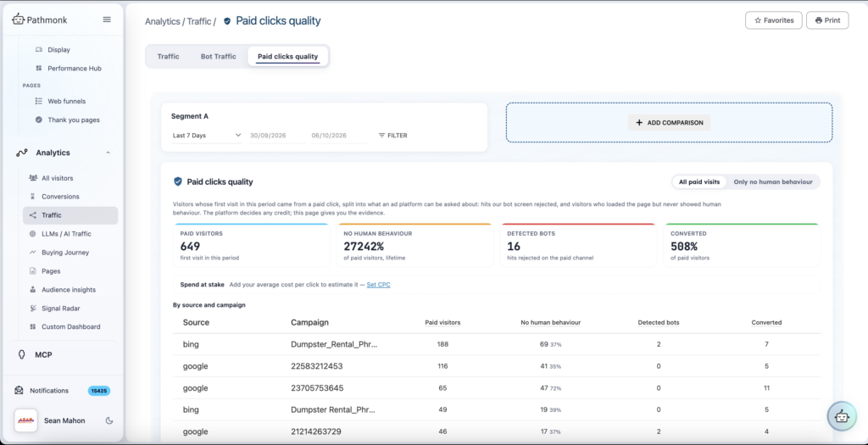This screenshot has width=868, height=445.
Task: Collapse the sidebar using the hamburger menu icon
Action: [107, 19]
